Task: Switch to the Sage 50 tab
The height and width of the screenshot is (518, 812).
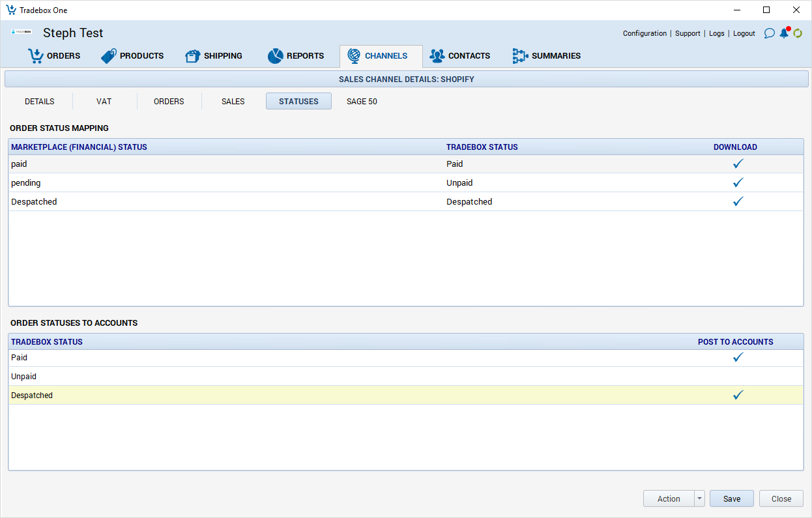Action: (x=362, y=102)
